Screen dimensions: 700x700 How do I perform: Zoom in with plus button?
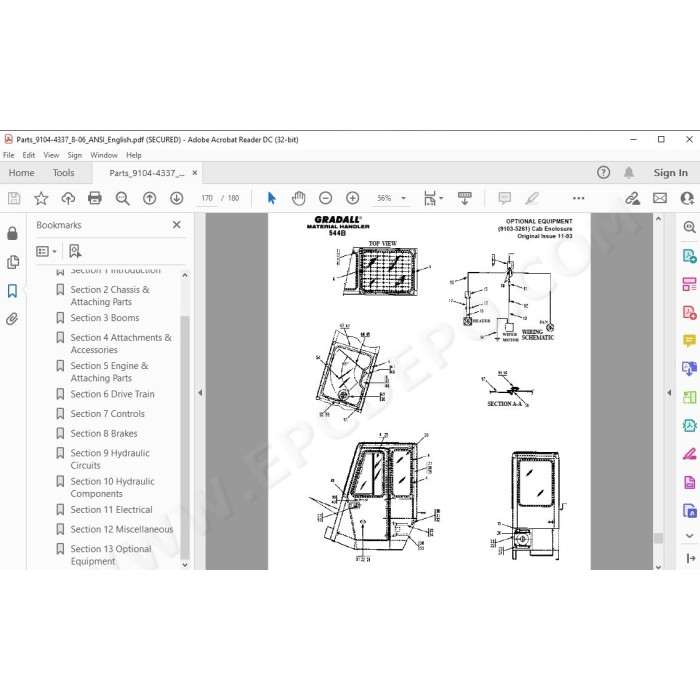coord(353,198)
